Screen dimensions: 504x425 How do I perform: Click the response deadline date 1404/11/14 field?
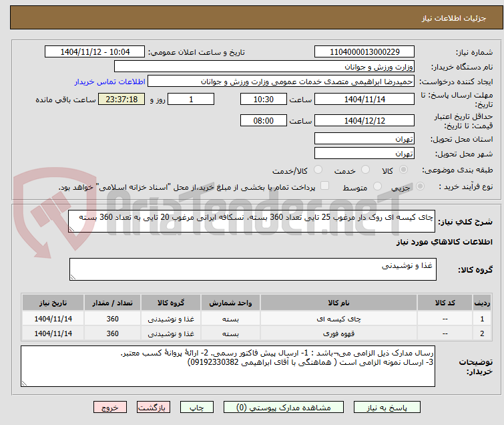(364, 99)
